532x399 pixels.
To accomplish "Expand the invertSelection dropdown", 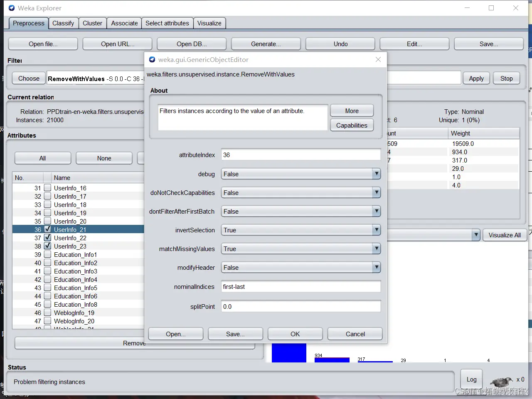I will [x=376, y=230].
